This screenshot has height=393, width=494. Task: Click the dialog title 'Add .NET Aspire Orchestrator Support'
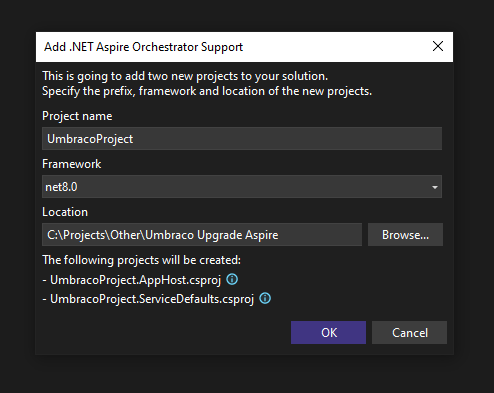pos(143,47)
